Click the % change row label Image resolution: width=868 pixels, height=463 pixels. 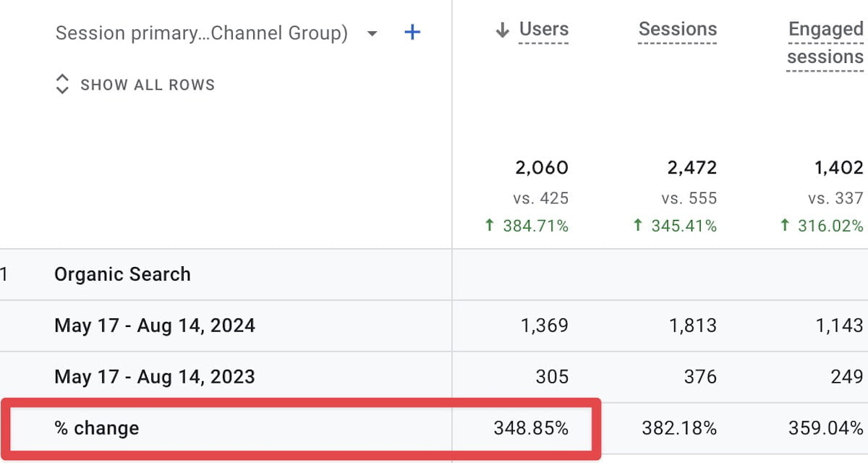click(x=97, y=428)
